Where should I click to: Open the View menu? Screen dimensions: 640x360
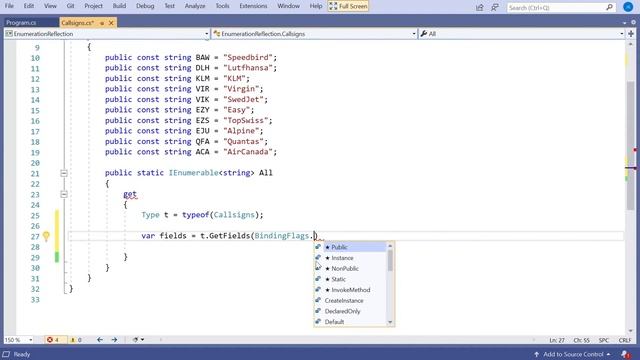point(50,6)
